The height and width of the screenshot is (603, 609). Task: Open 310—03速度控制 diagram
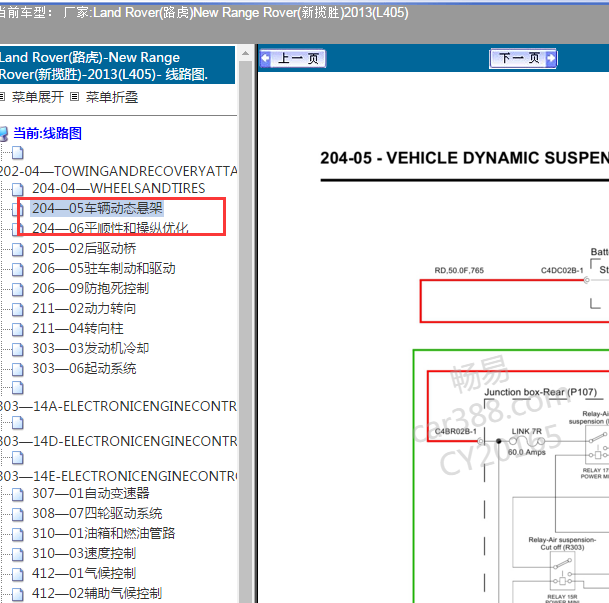[84, 553]
